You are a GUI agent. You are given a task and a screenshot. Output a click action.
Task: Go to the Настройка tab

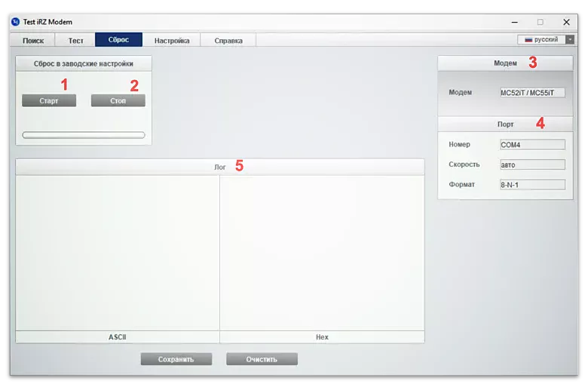tap(171, 41)
